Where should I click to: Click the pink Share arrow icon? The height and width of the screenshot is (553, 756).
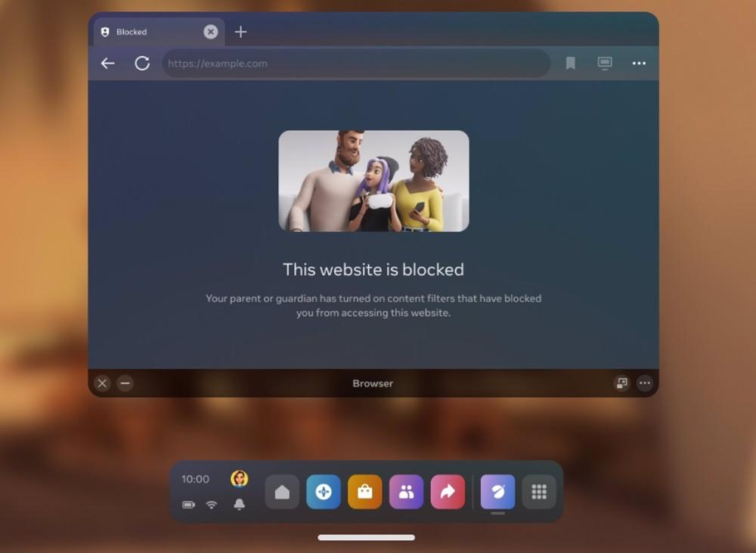[448, 492]
